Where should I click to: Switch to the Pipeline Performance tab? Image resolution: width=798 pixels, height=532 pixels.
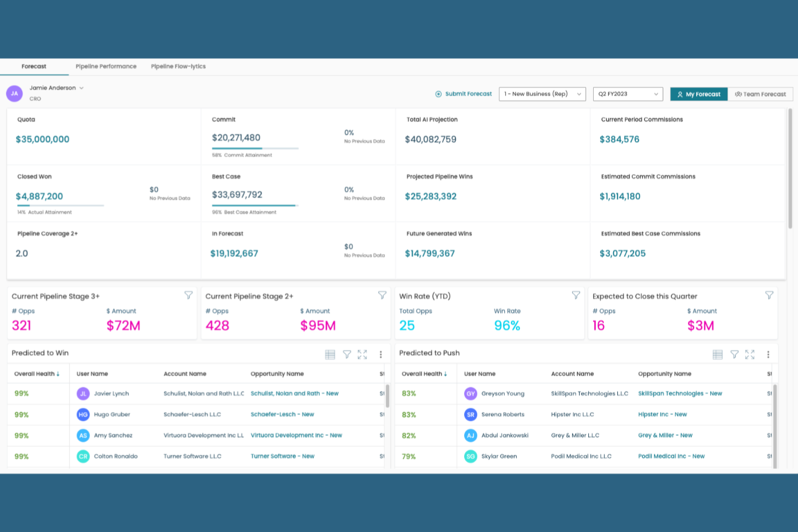click(x=106, y=66)
